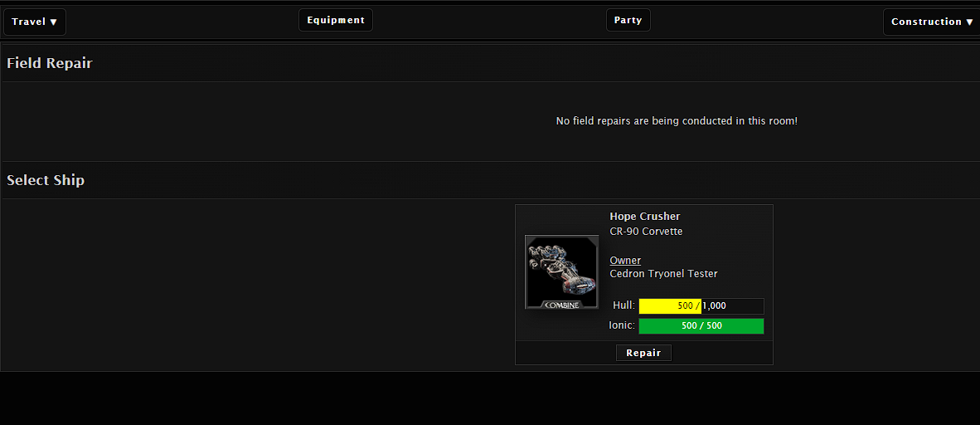
Task: Click owner name Cedron Tryonel Tester
Action: point(664,274)
